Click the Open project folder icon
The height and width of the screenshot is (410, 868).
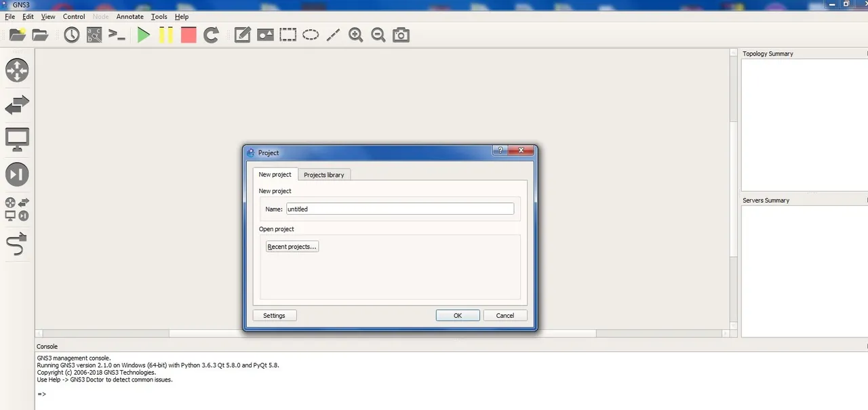(x=41, y=35)
